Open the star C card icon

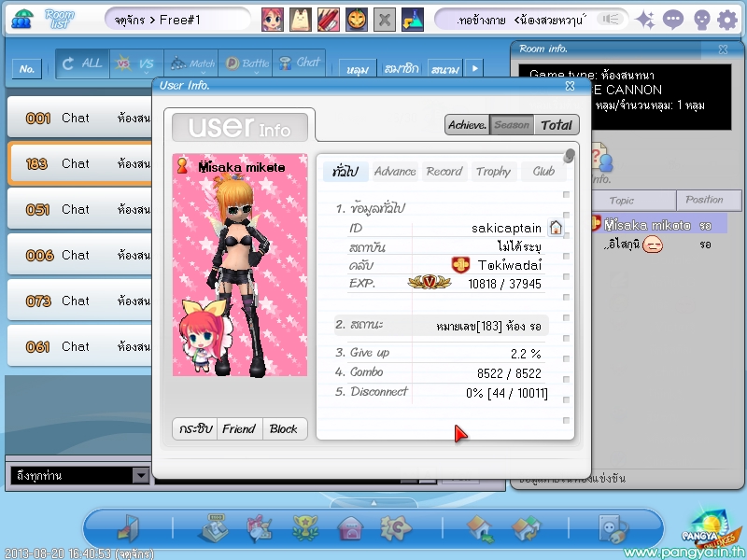[x=396, y=528]
